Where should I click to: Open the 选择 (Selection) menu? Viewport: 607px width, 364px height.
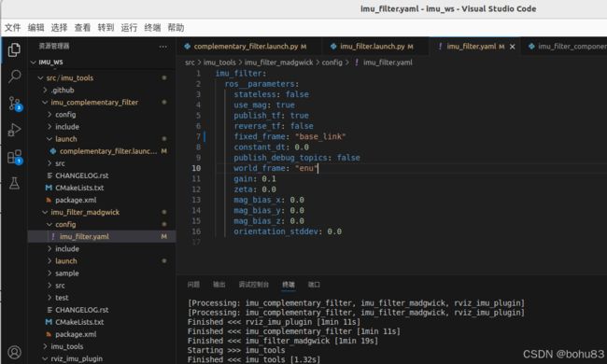click(x=59, y=27)
